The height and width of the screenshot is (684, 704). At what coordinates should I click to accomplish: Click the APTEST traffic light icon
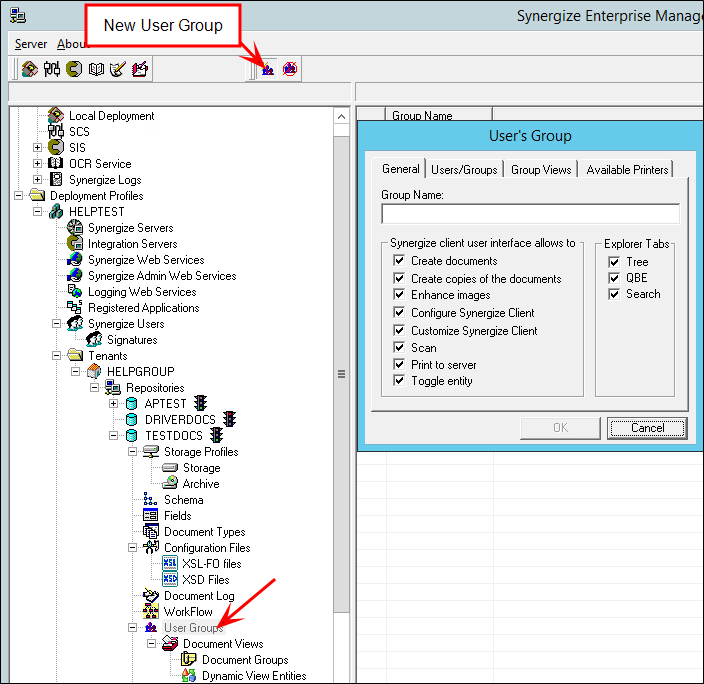[x=200, y=404]
